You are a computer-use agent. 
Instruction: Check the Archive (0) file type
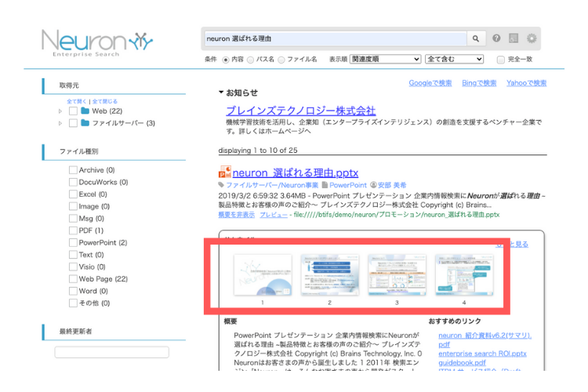coord(73,170)
